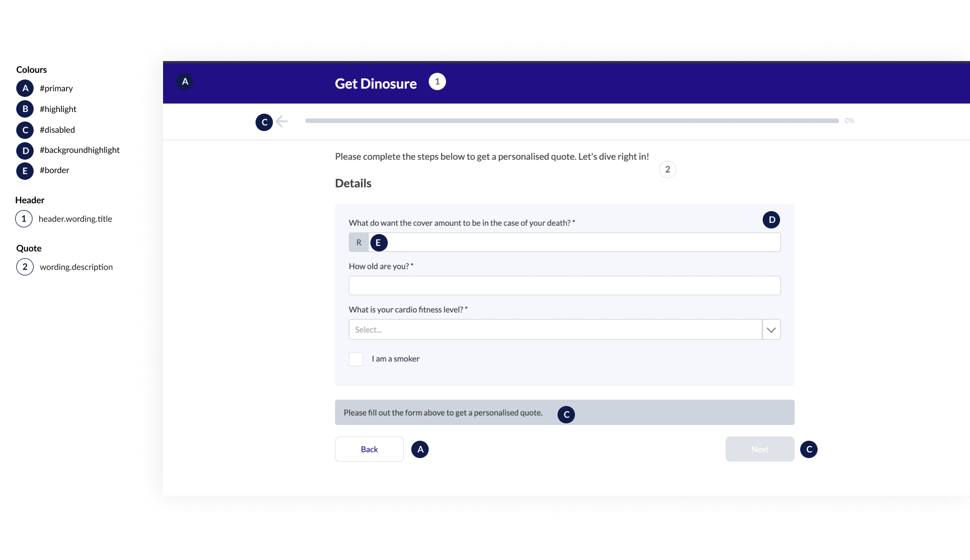Screen dimensions: 970x560
Task: Click the 'What is your cardio fitness level?' label
Action: click(x=408, y=310)
